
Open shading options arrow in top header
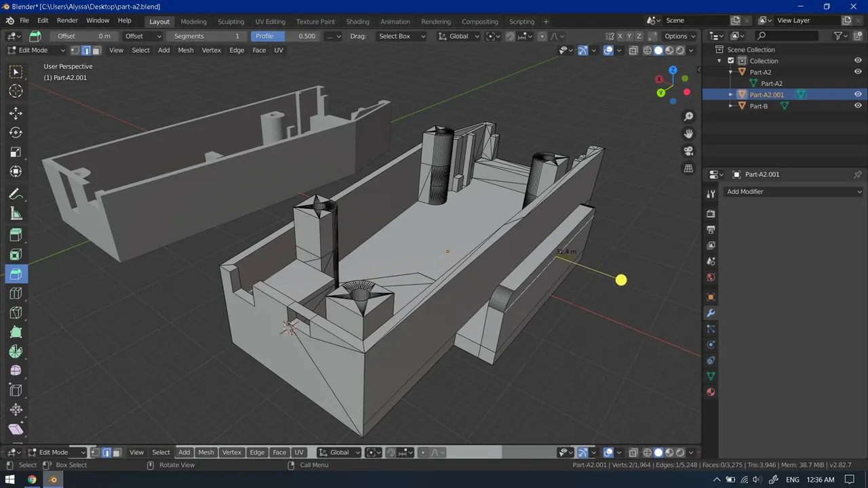tap(691, 50)
